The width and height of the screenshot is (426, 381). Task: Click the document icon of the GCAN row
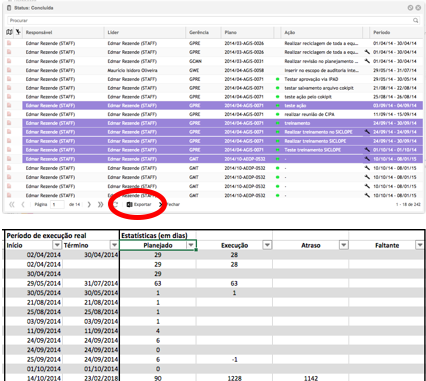[x=9, y=61]
